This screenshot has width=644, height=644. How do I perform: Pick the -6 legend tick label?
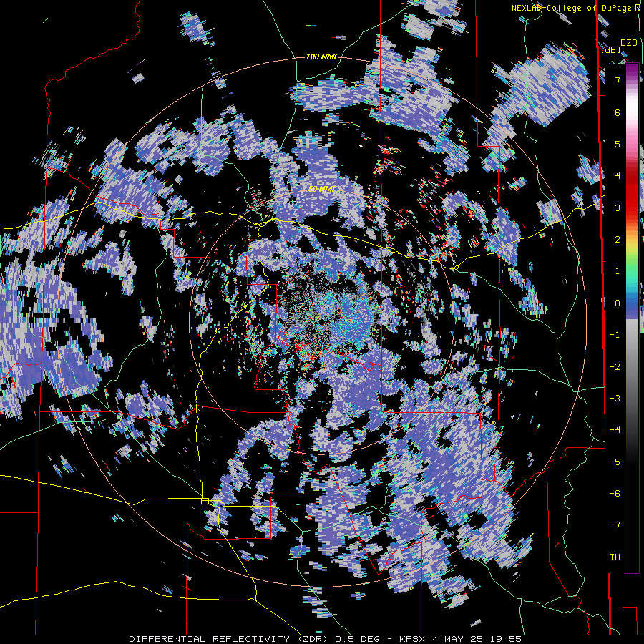tap(615, 494)
